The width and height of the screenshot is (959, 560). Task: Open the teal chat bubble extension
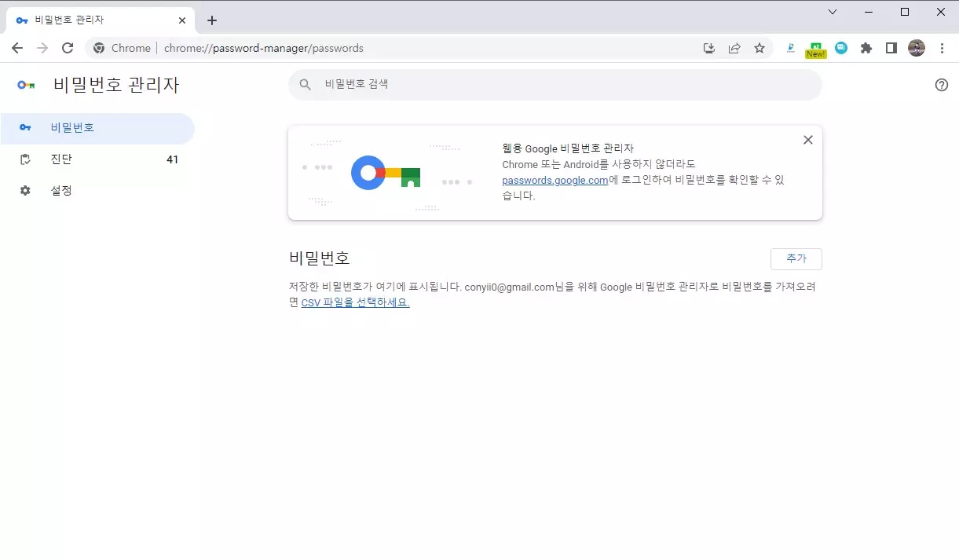click(x=841, y=48)
